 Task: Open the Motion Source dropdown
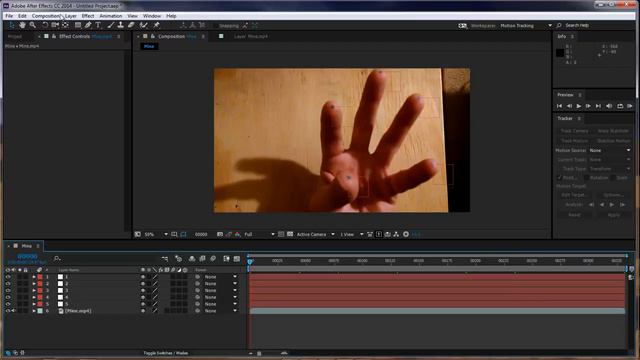point(610,151)
